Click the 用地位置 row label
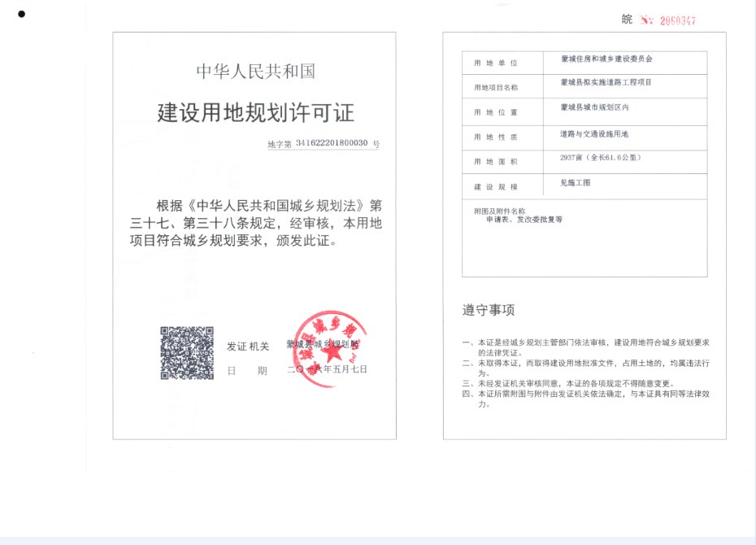Screen dimensions: 756x545 pyautogui.click(x=496, y=112)
